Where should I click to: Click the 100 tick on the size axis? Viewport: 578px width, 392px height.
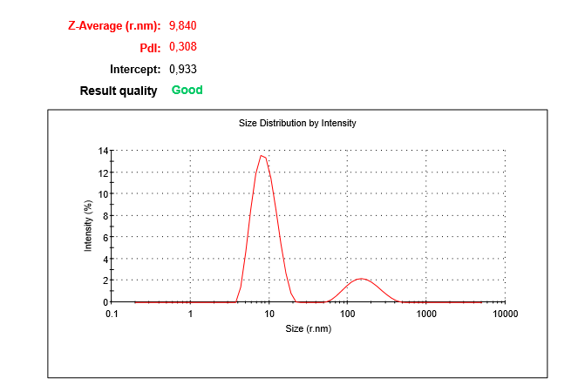point(348,314)
